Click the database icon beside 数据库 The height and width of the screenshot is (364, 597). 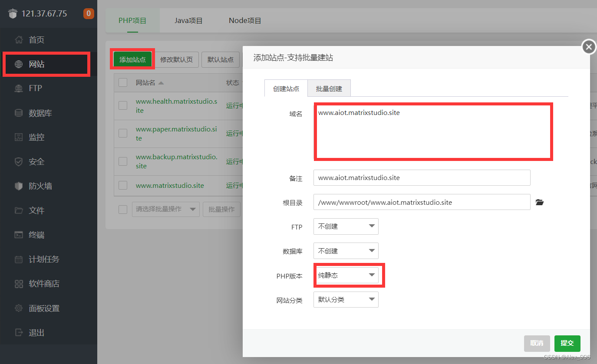[19, 113]
